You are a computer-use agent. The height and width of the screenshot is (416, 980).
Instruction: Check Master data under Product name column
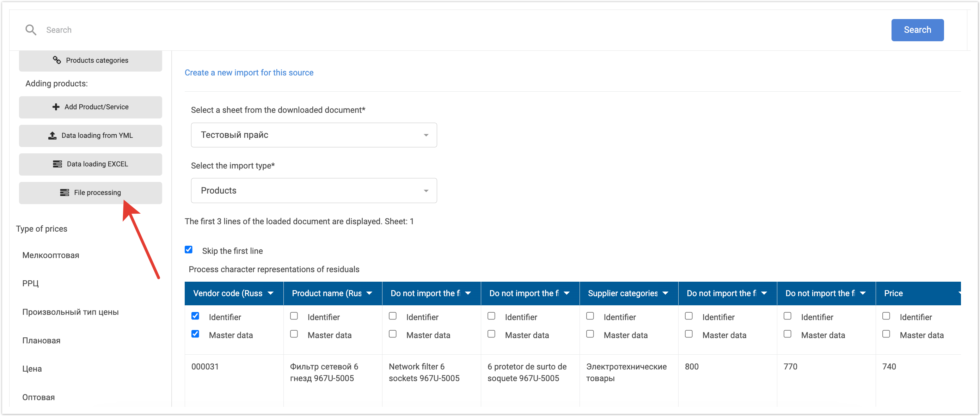click(x=294, y=334)
